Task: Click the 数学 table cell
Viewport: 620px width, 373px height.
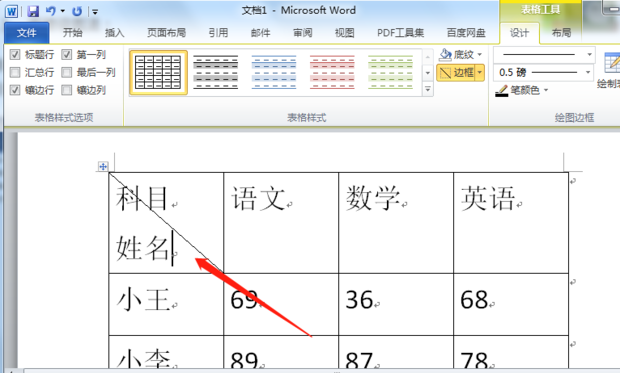Action: (396, 223)
